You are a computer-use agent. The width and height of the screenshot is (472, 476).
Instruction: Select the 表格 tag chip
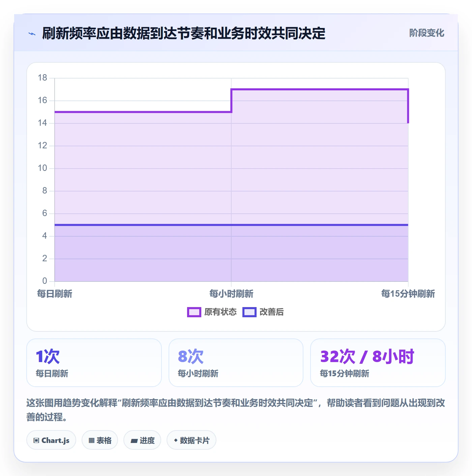click(100, 440)
